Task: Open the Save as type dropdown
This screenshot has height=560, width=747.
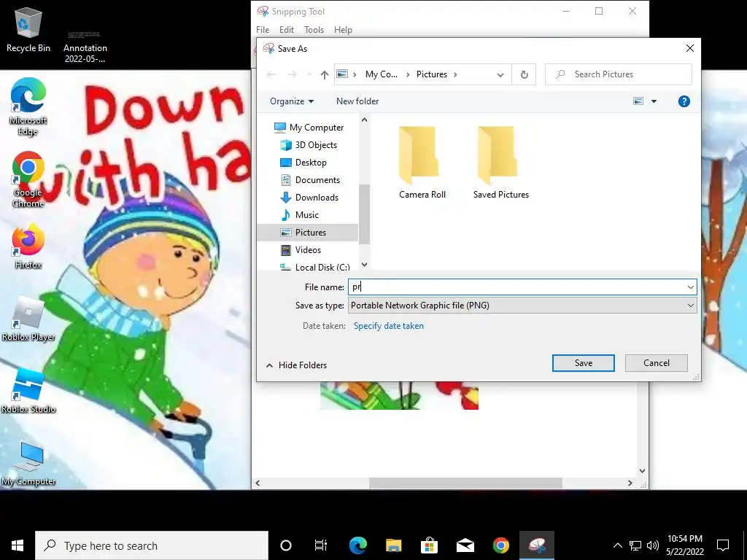Action: pyautogui.click(x=522, y=306)
